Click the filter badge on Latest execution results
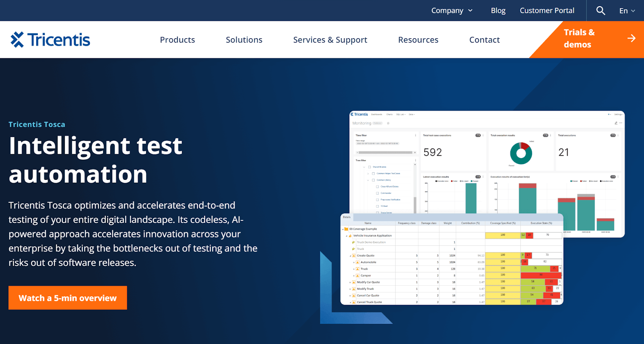Viewport: 644px width, 344px height. pos(478,177)
